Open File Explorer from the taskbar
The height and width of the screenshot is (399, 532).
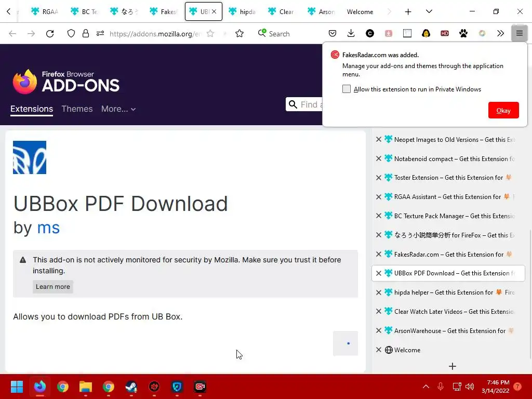[86, 387]
